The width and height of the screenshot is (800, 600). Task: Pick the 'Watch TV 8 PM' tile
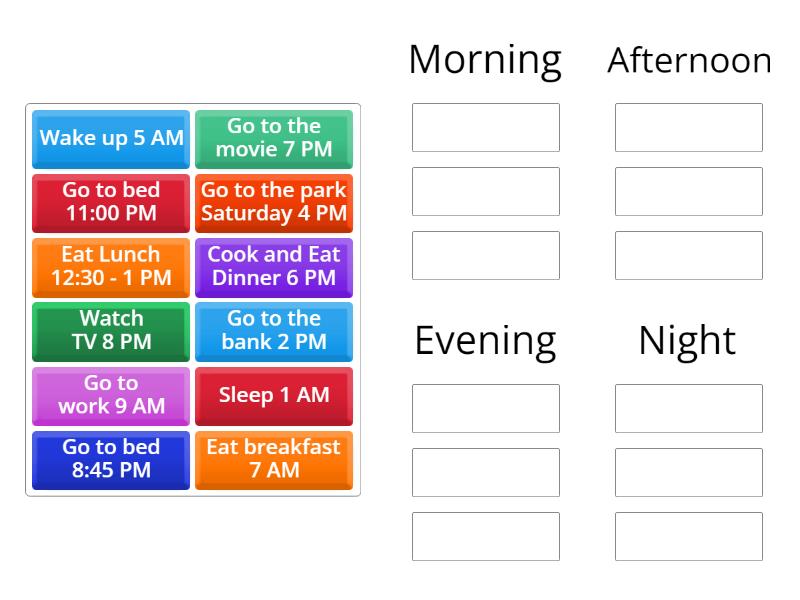coord(111,330)
